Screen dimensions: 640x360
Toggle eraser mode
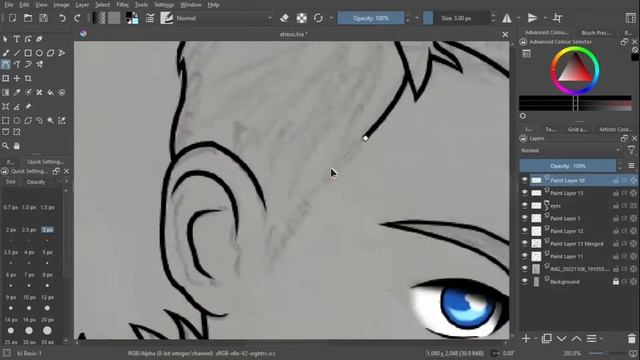point(284,18)
